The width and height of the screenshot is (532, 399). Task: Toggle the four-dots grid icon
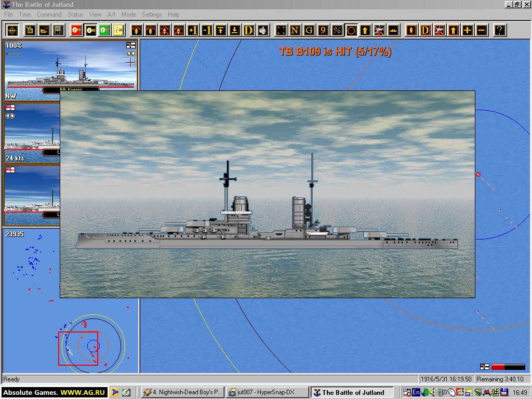281,30
